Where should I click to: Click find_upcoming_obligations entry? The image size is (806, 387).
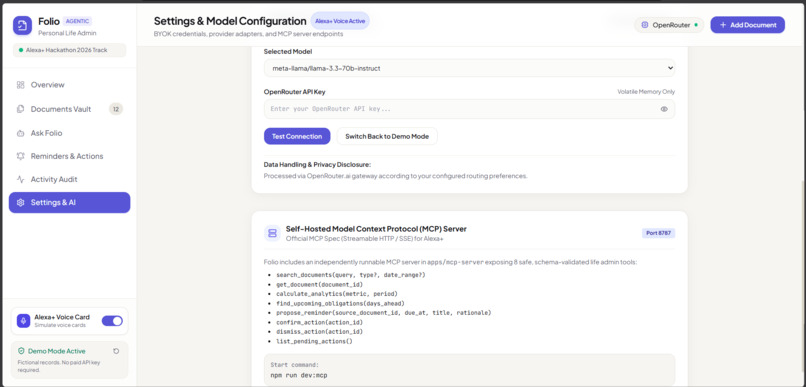[340, 303]
